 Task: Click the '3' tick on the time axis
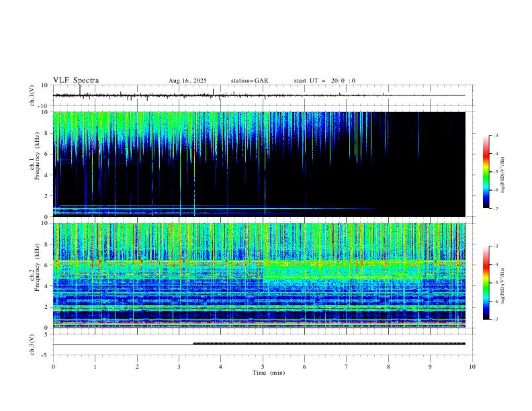point(179,367)
